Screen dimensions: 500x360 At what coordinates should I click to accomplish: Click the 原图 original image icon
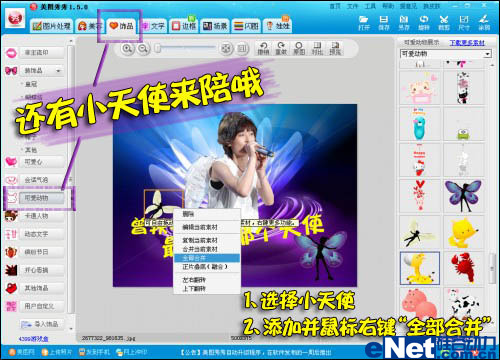point(299,48)
